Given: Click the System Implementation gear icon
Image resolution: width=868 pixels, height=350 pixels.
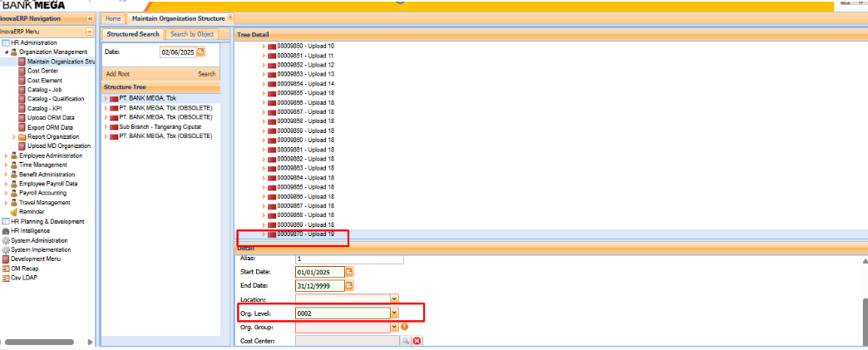Looking at the screenshot, I should (x=6, y=249).
